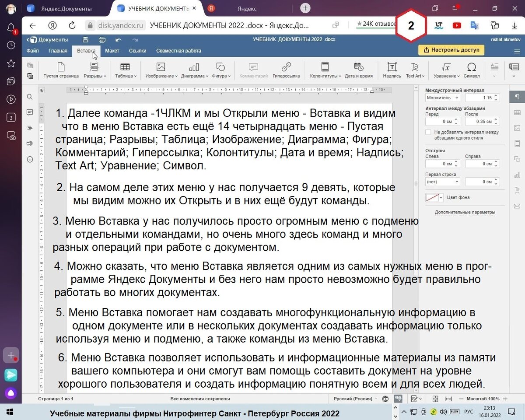Click the Redo arrow icon
The width and height of the screenshot is (525, 420).
(x=135, y=39)
